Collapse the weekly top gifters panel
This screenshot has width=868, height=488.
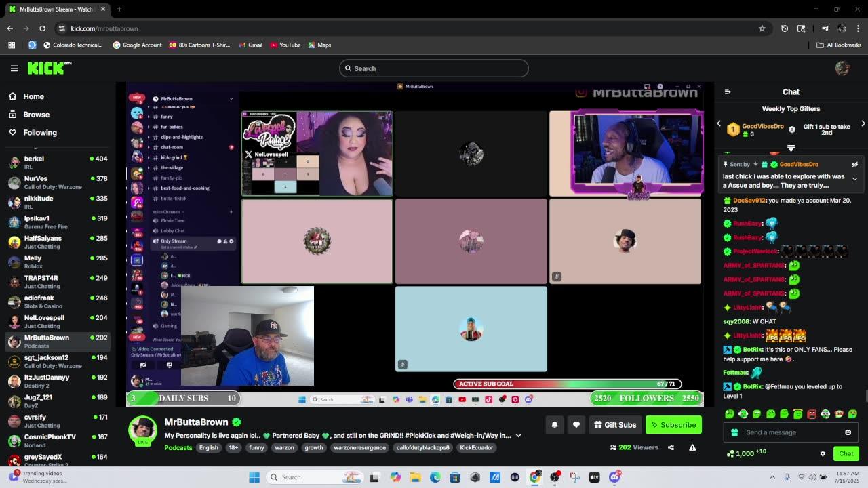791,148
